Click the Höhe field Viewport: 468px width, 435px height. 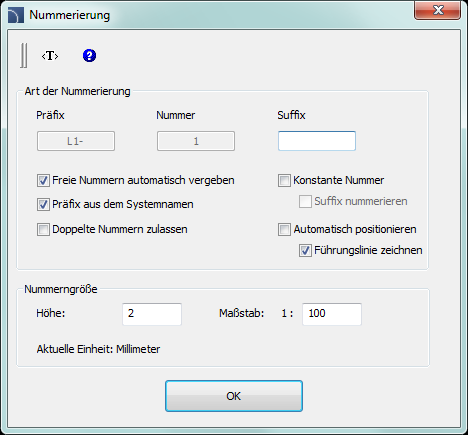(152, 314)
